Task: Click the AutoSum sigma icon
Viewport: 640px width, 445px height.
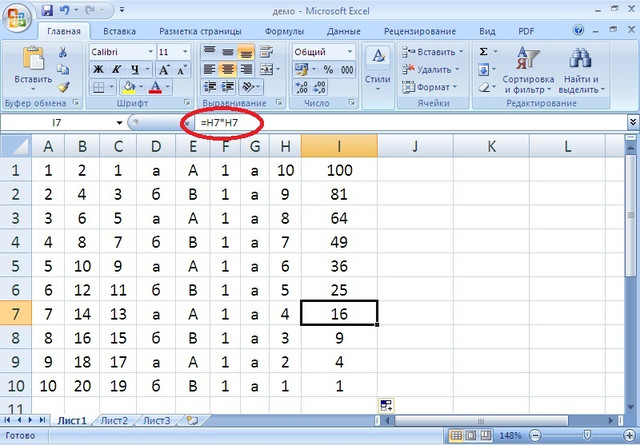Action: (x=484, y=51)
